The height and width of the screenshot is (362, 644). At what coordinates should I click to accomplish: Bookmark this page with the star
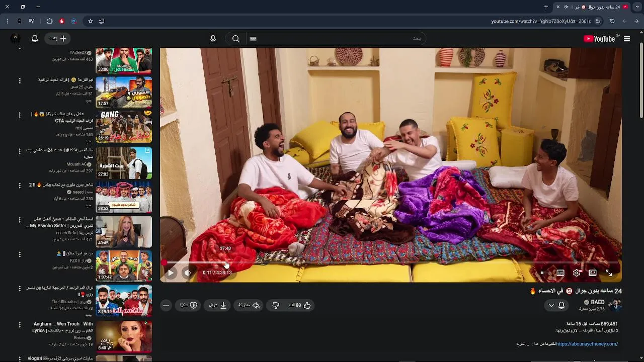point(90,21)
